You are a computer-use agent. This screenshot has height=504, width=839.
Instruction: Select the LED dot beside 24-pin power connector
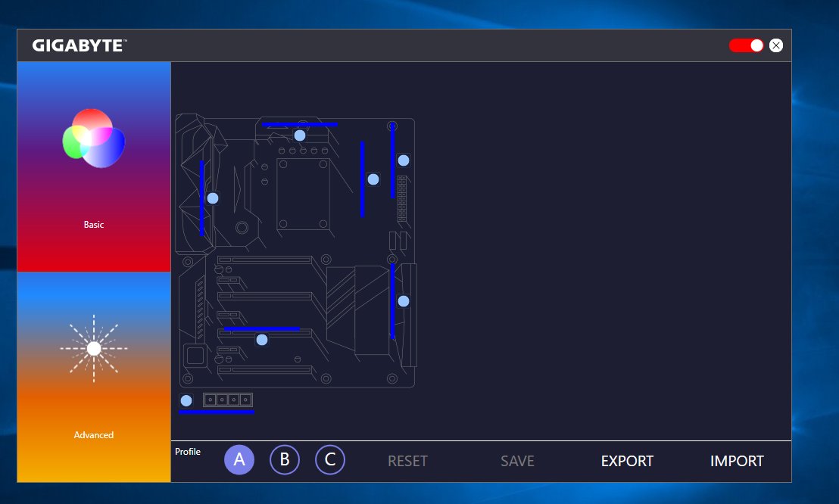404,160
